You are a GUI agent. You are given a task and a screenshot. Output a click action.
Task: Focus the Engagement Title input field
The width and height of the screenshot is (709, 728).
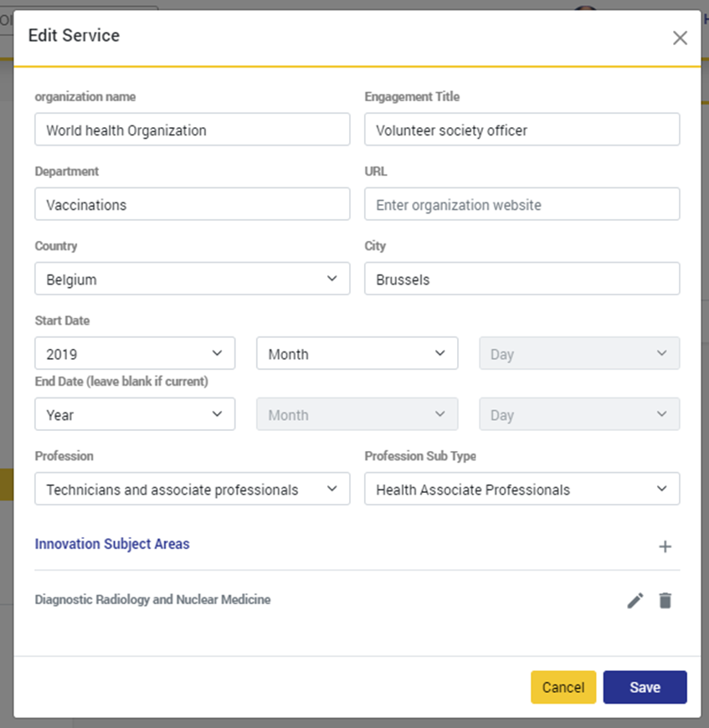521,130
